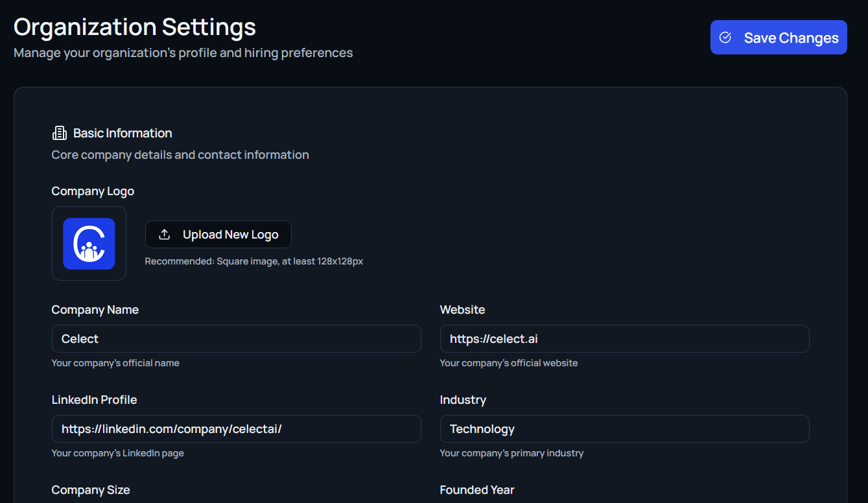Click the "Your company's official website" helper text
The height and width of the screenshot is (503, 868).
point(508,363)
